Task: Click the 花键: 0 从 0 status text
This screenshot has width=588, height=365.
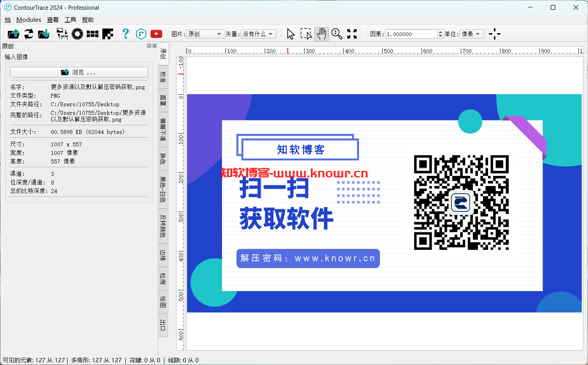Action: [x=145, y=360]
